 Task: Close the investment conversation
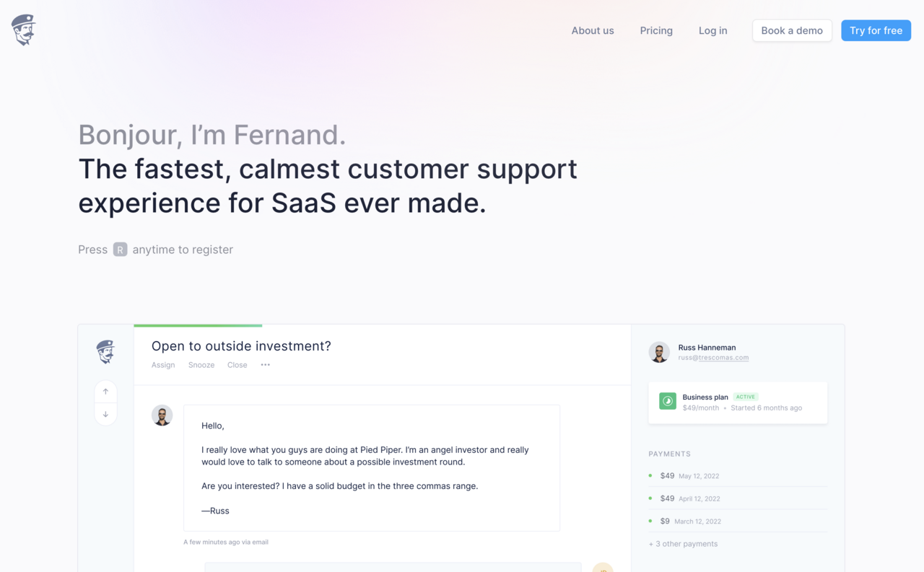point(237,365)
